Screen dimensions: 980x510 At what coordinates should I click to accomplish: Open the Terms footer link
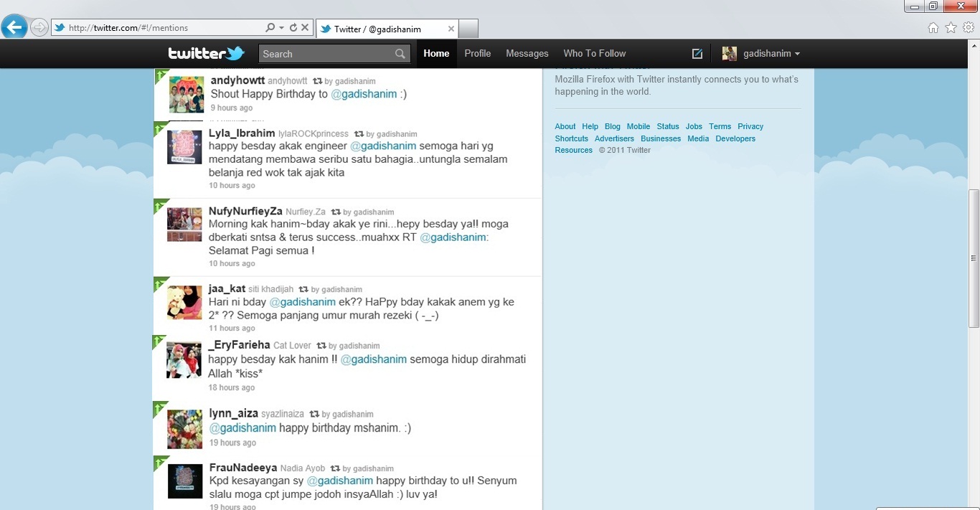pos(720,126)
